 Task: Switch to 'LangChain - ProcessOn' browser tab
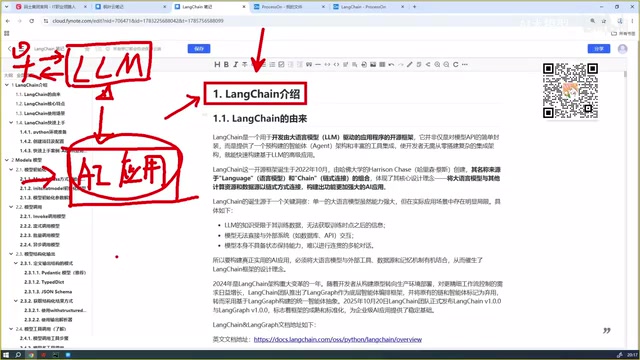pyautogui.click(x=369, y=7)
